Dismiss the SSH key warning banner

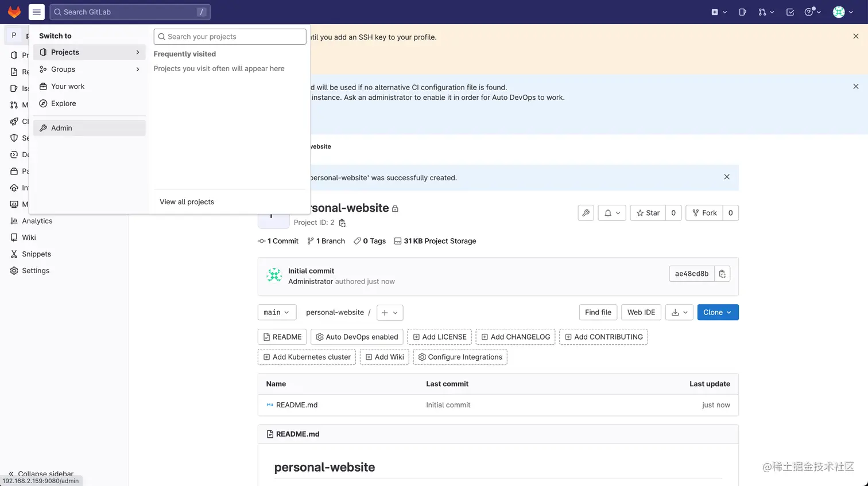(x=856, y=36)
